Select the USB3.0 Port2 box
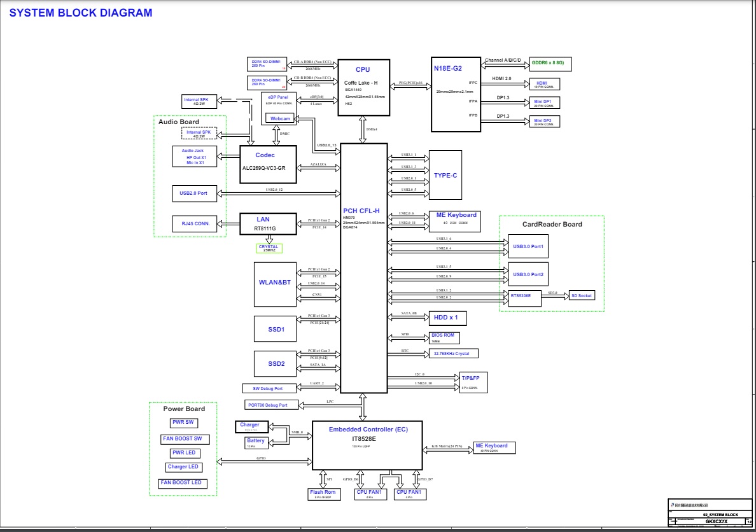The height and width of the screenshot is (532, 756). [x=528, y=274]
